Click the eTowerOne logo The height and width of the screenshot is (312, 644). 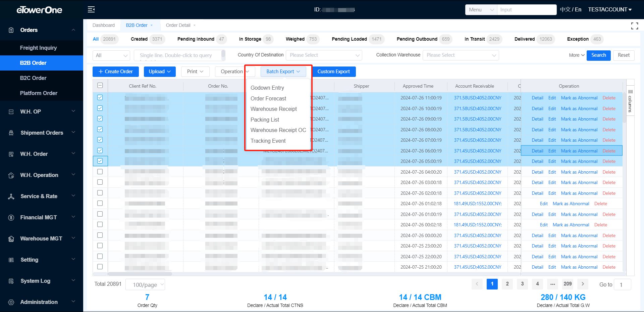click(39, 10)
